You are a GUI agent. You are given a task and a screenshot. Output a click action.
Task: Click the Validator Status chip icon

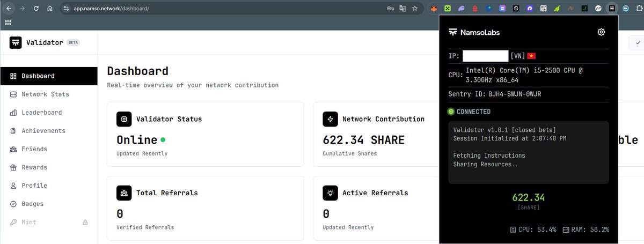click(x=124, y=119)
